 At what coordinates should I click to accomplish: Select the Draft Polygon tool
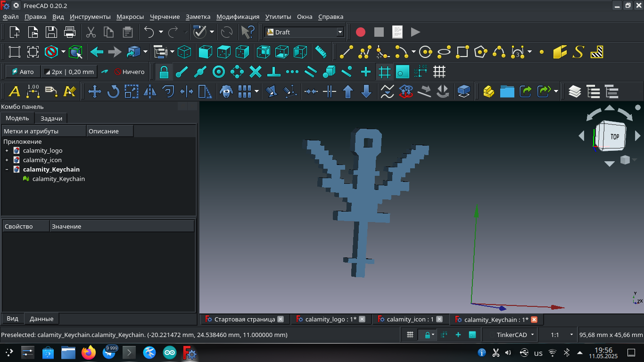pyautogui.click(x=480, y=52)
